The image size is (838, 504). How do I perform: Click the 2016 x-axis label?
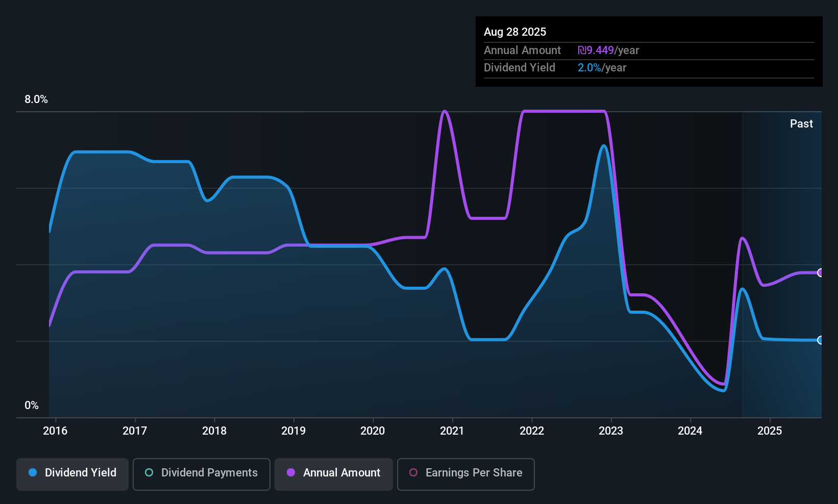point(55,431)
